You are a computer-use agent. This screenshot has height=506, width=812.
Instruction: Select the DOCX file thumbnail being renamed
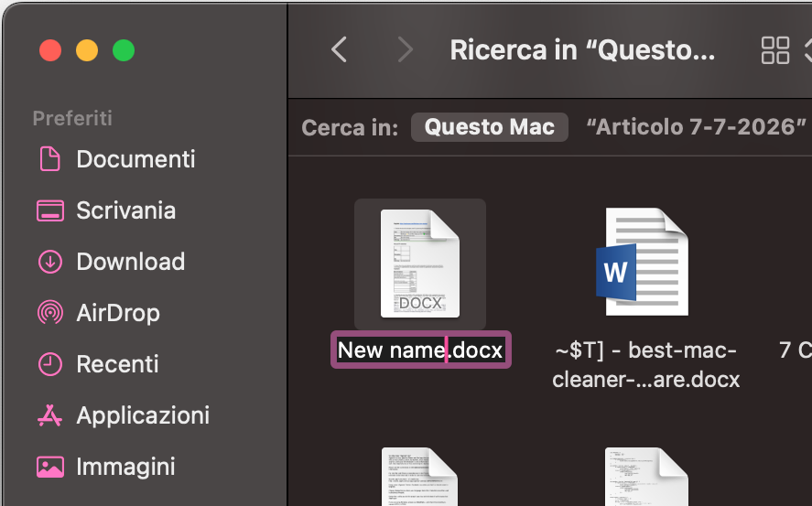pos(420,264)
